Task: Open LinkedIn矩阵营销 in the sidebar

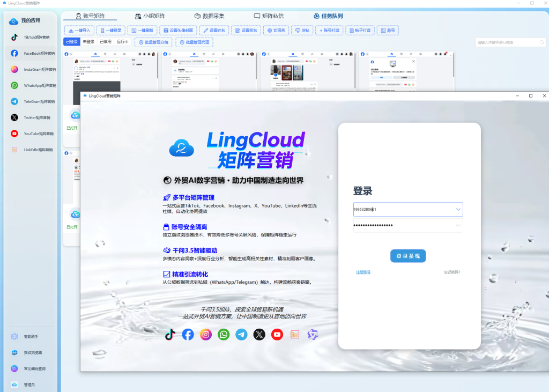Action: tap(31, 150)
